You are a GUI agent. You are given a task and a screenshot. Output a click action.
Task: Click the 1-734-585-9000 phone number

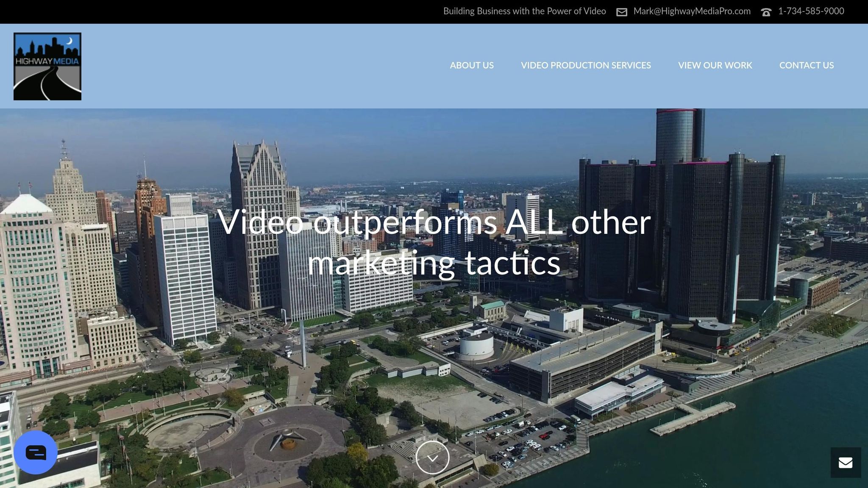(811, 11)
